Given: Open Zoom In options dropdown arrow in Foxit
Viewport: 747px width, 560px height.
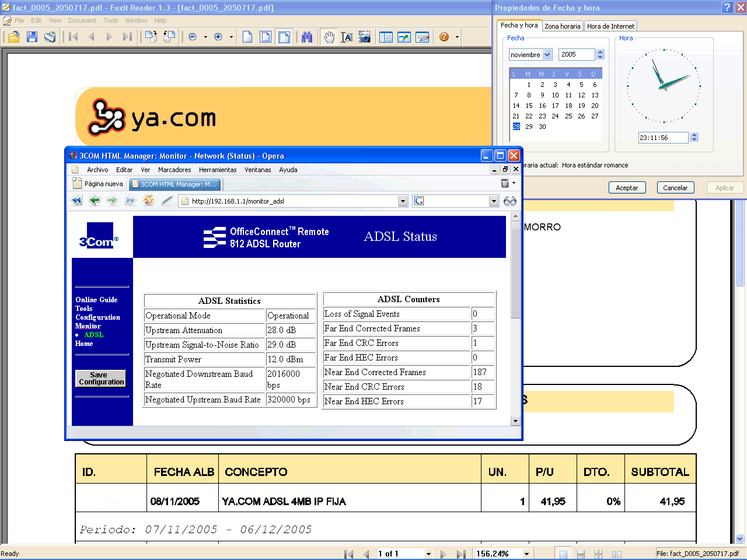Looking at the screenshot, I should 231,37.
